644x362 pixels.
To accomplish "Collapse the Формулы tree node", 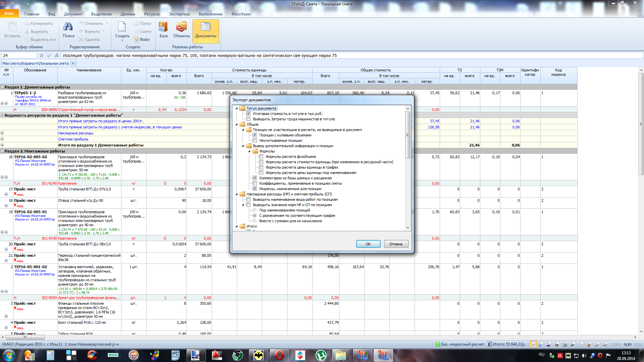I will coord(249,152).
